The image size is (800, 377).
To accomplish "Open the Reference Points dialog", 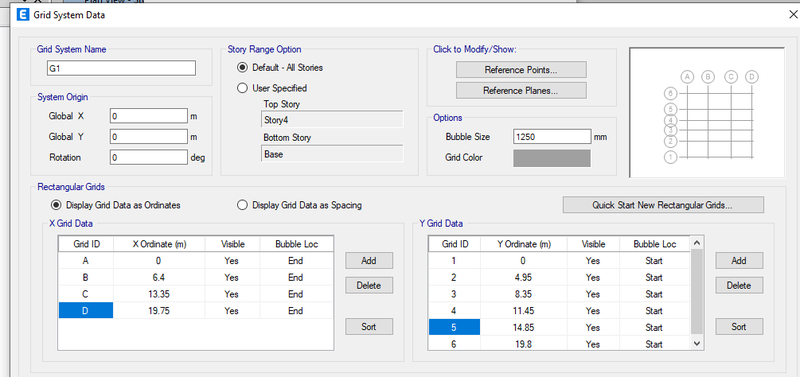I will (521, 70).
